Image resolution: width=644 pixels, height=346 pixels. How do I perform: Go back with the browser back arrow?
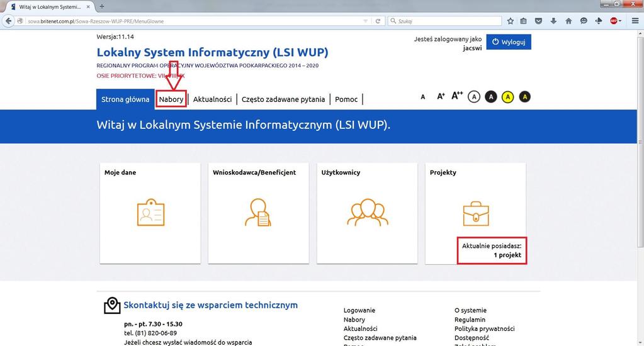coord(8,21)
